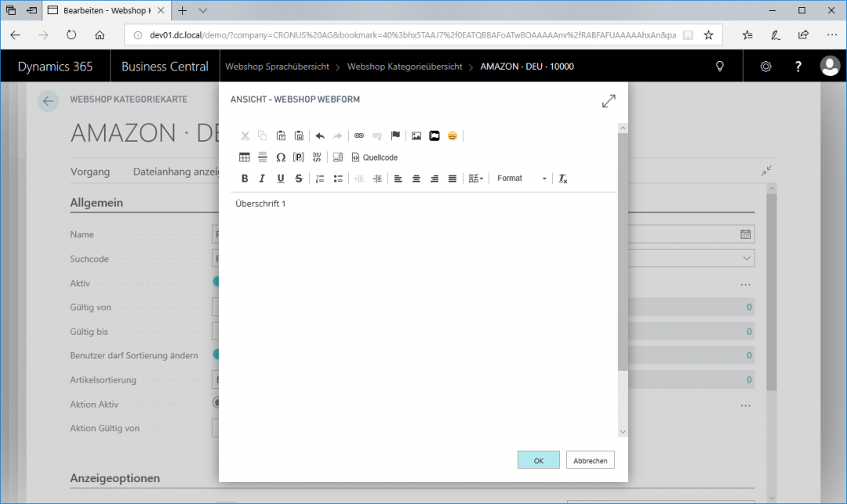The width and height of the screenshot is (847, 504).
Task: Align text right in the editor
Action: pyautogui.click(x=434, y=179)
